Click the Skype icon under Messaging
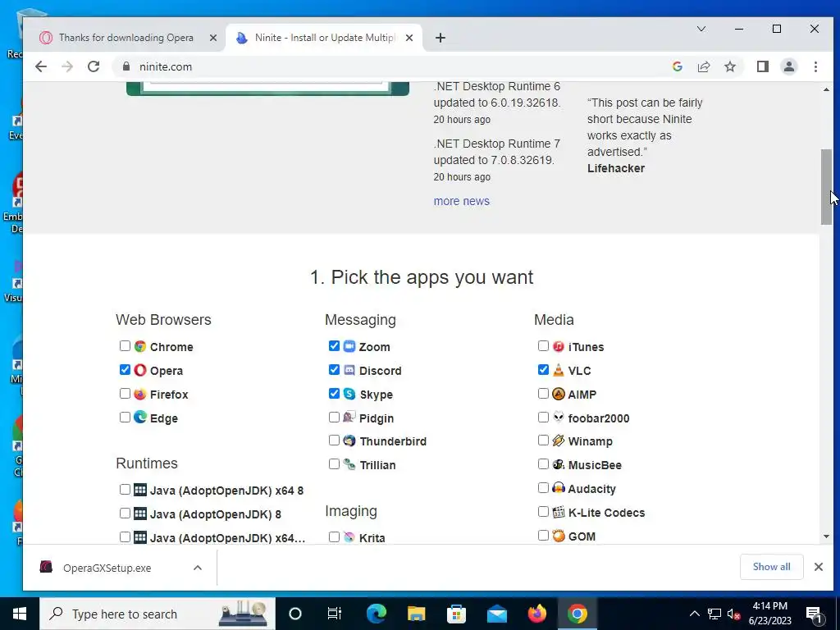Screen dimensions: 840x630 pyautogui.click(x=349, y=395)
